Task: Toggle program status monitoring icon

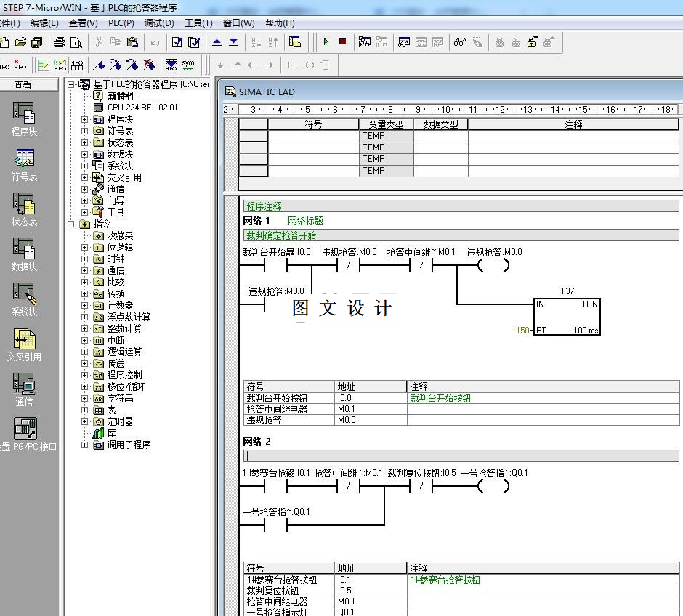Action: tap(365, 42)
